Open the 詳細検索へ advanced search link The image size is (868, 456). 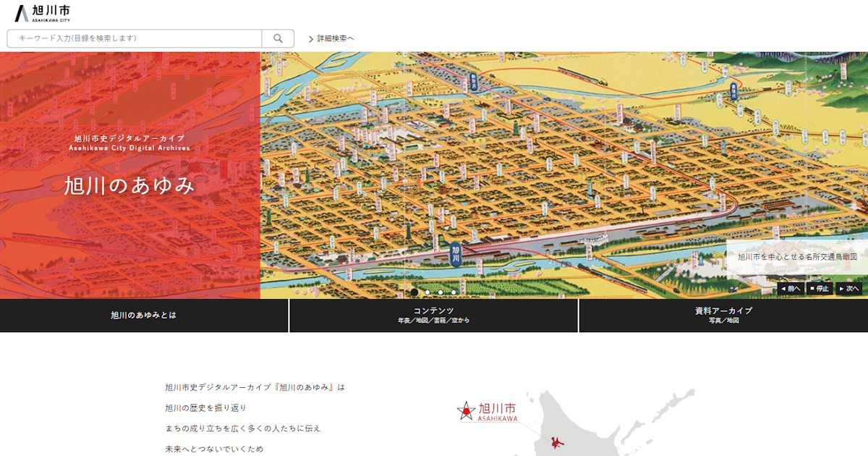pos(331,38)
